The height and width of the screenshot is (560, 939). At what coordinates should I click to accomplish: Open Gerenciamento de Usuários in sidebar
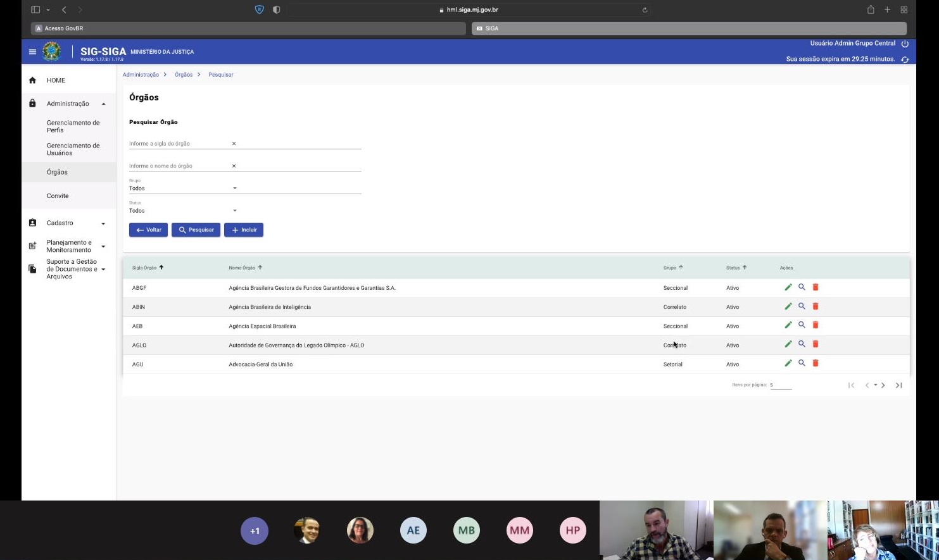[x=73, y=149]
